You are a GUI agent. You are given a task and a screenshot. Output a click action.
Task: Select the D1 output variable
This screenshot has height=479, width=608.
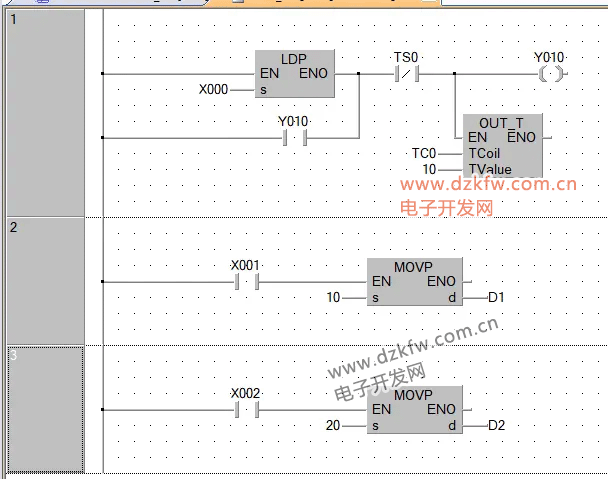pos(499,298)
